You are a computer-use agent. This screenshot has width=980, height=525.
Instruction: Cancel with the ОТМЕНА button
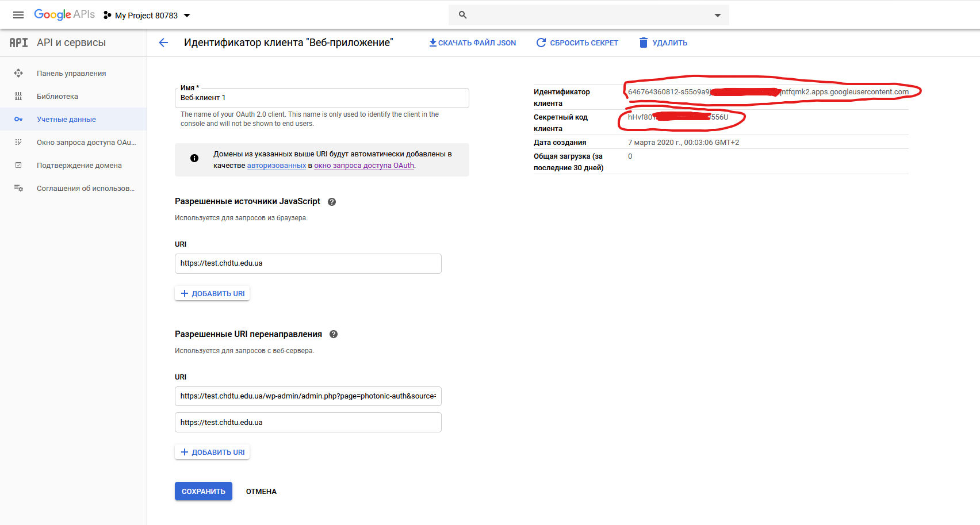[x=261, y=492]
